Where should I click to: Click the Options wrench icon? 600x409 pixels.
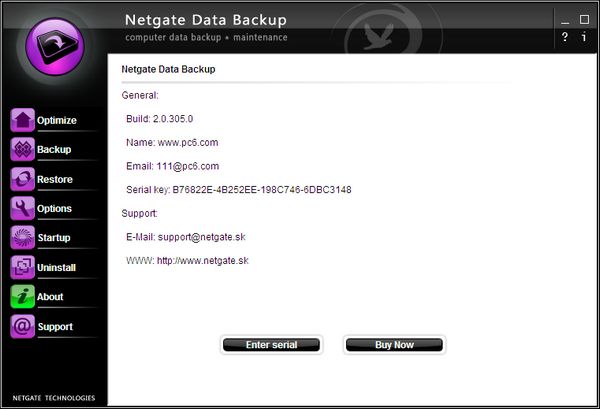[22, 208]
